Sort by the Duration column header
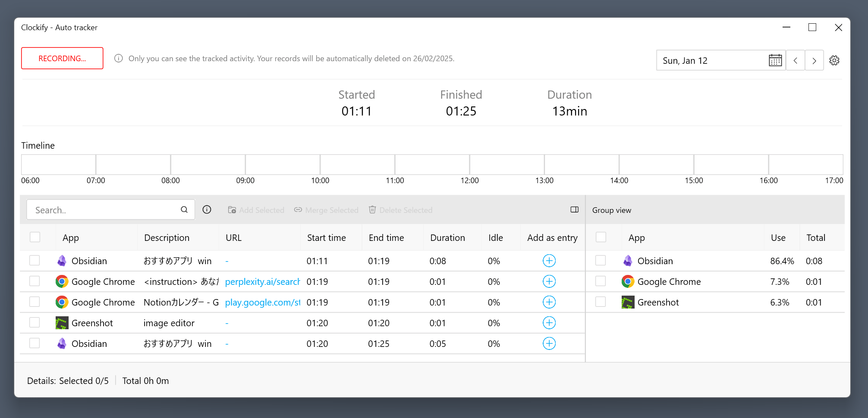The image size is (868, 418). click(x=447, y=238)
